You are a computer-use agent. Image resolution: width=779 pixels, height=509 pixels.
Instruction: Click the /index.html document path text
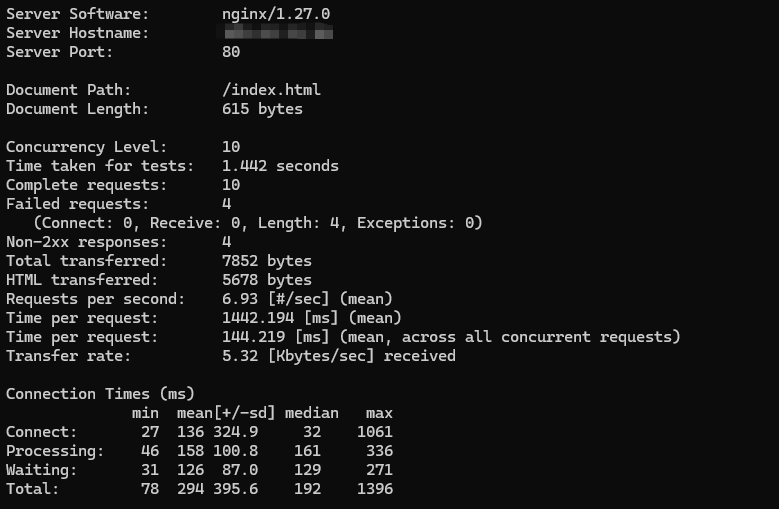271,90
